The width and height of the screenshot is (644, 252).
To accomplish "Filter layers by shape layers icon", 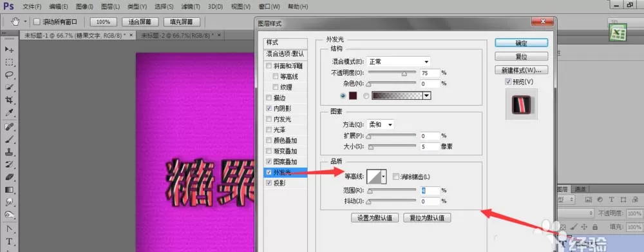I will [x=623, y=199].
